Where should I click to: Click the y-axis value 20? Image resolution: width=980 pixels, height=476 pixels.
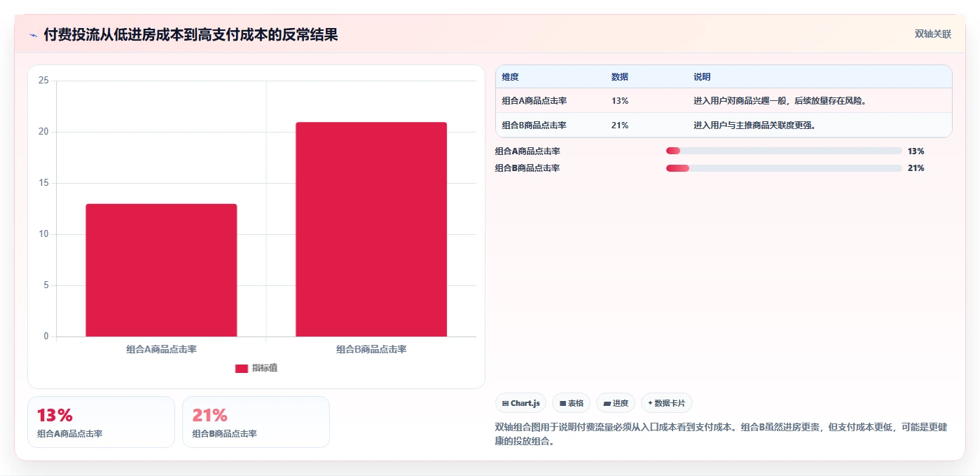pyautogui.click(x=43, y=132)
